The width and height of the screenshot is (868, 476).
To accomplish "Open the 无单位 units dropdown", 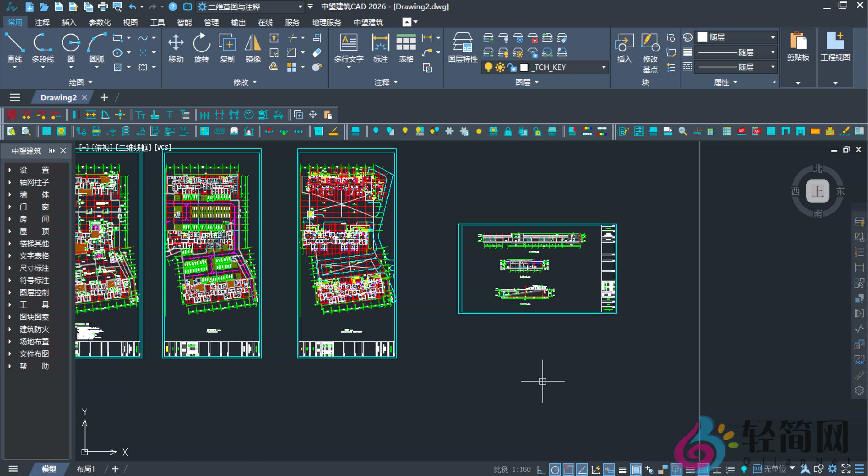I will point(792,468).
